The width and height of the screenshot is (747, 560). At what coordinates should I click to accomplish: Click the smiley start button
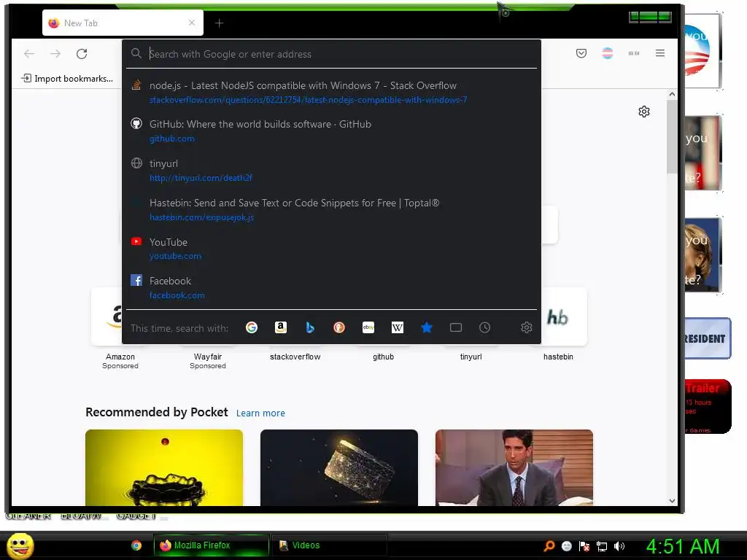click(20, 545)
